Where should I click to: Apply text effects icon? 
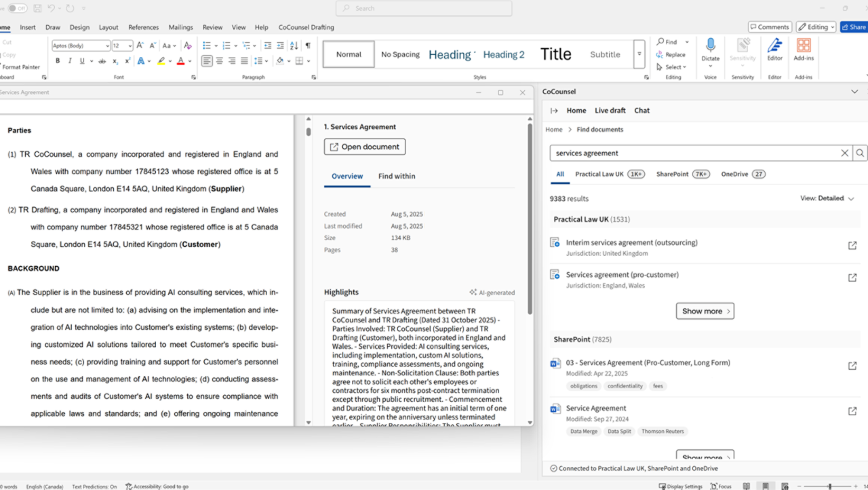point(141,61)
